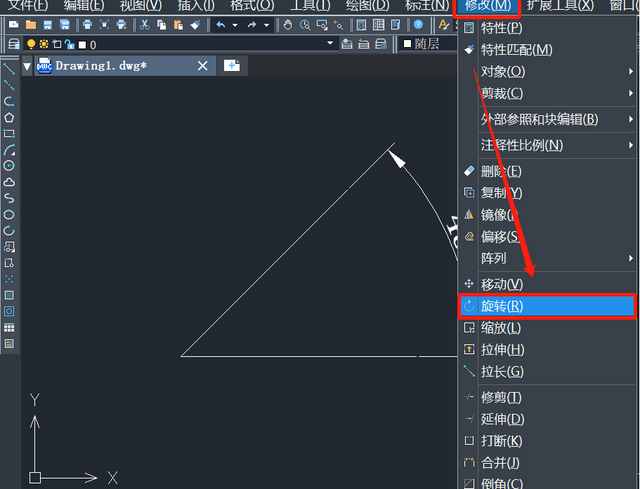The image size is (640, 489).
Task: Click the Open folder toolbar icon
Action: [x=31, y=25]
